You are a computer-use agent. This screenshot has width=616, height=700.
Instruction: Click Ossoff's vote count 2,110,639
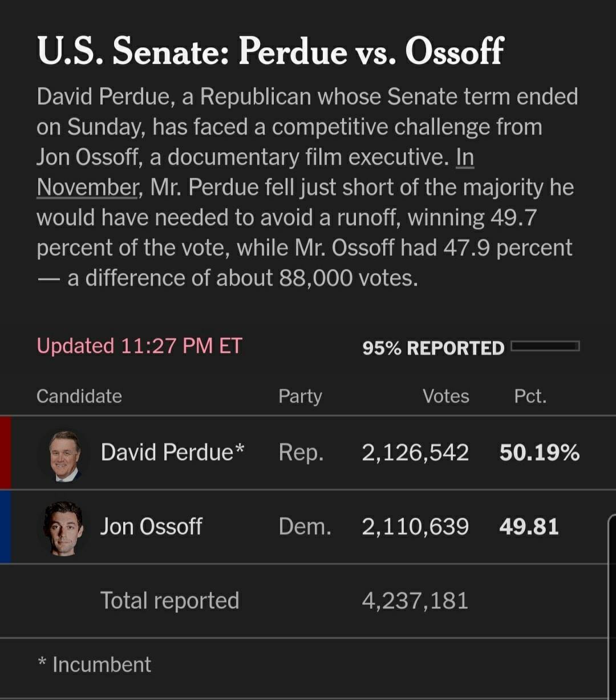[415, 527]
